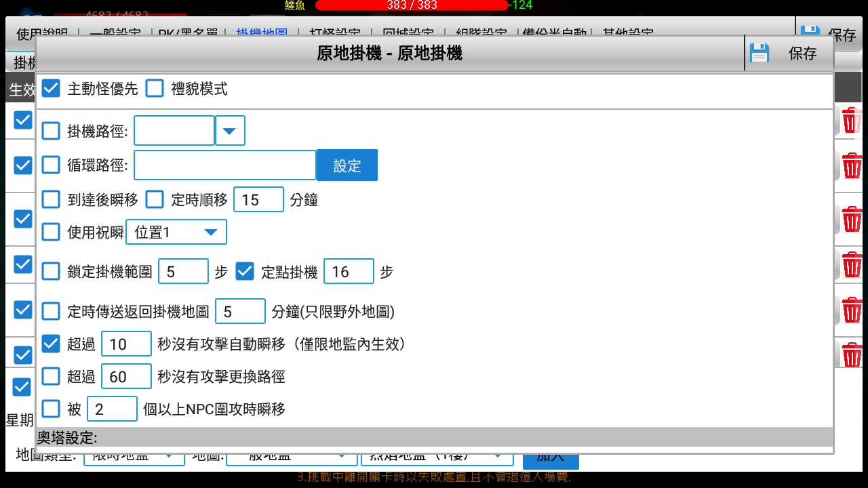Open the 位置1 dropdown
The width and height of the screenshot is (868, 488).
pyautogui.click(x=176, y=232)
